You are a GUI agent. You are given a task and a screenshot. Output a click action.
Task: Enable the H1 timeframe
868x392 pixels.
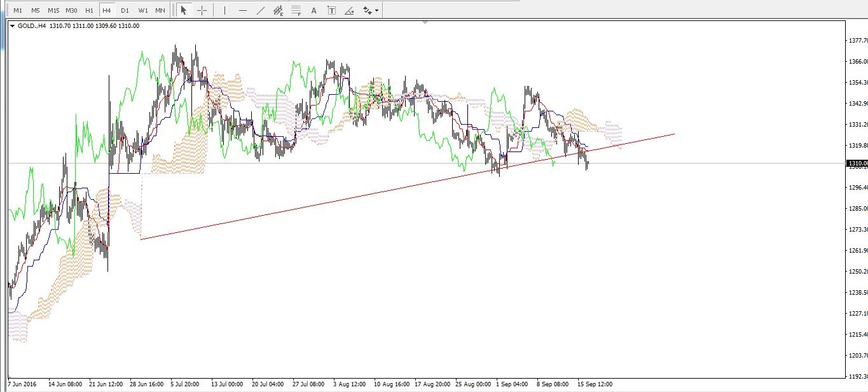89,10
